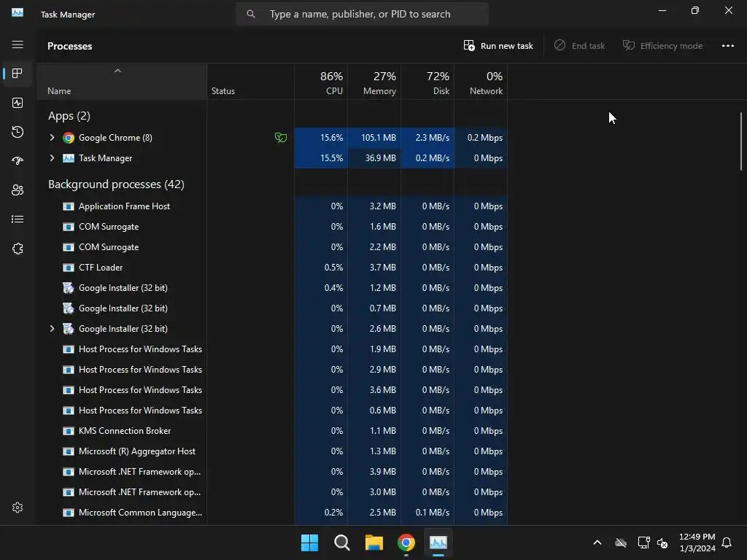747x560 pixels.
Task: Click Task Manager app icon in title bar
Action: tap(18, 12)
